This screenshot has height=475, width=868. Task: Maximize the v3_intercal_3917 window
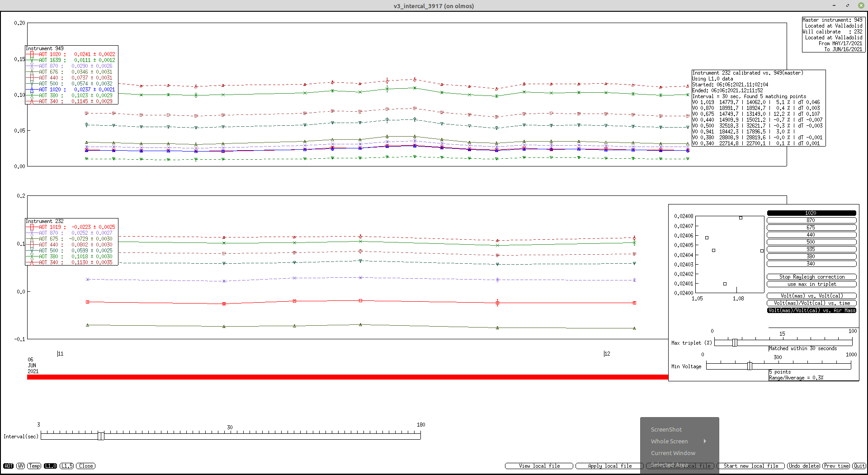click(x=847, y=5)
